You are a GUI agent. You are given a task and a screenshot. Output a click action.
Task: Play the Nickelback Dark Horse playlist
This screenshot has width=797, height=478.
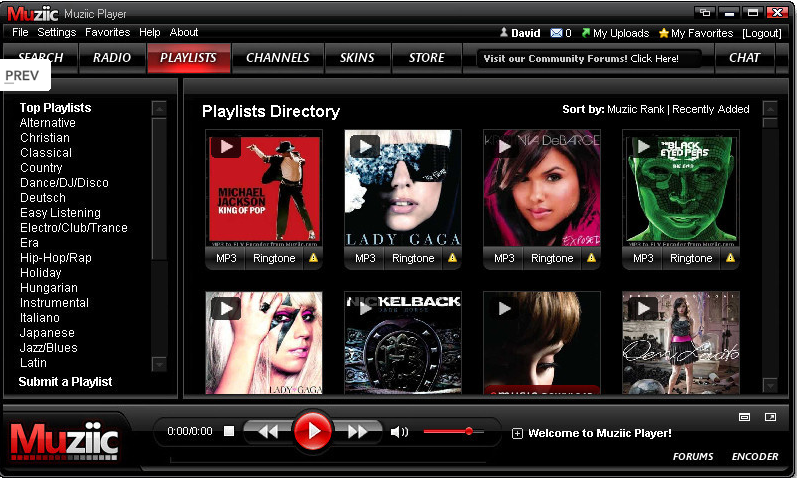point(365,308)
